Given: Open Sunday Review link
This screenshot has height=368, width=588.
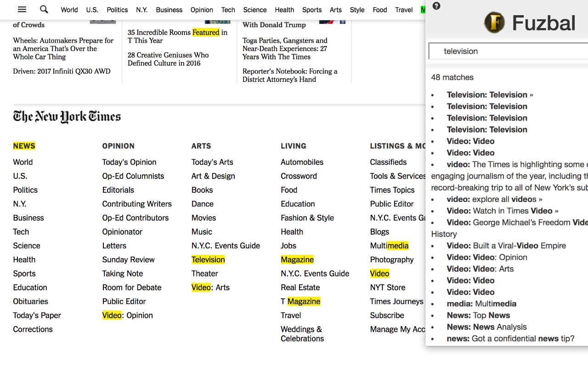Looking at the screenshot, I should 128,259.
